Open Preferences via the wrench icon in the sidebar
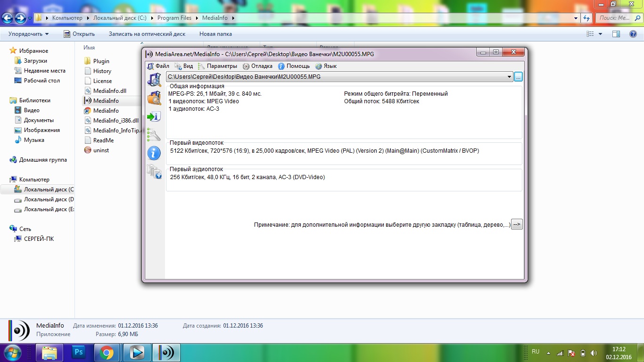The height and width of the screenshot is (362, 644). (x=154, y=135)
